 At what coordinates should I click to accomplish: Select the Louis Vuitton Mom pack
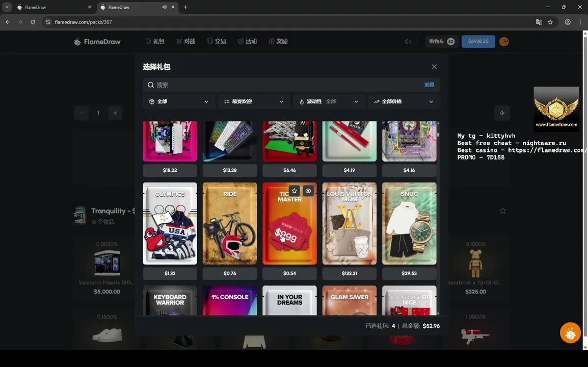(x=350, y=224)
